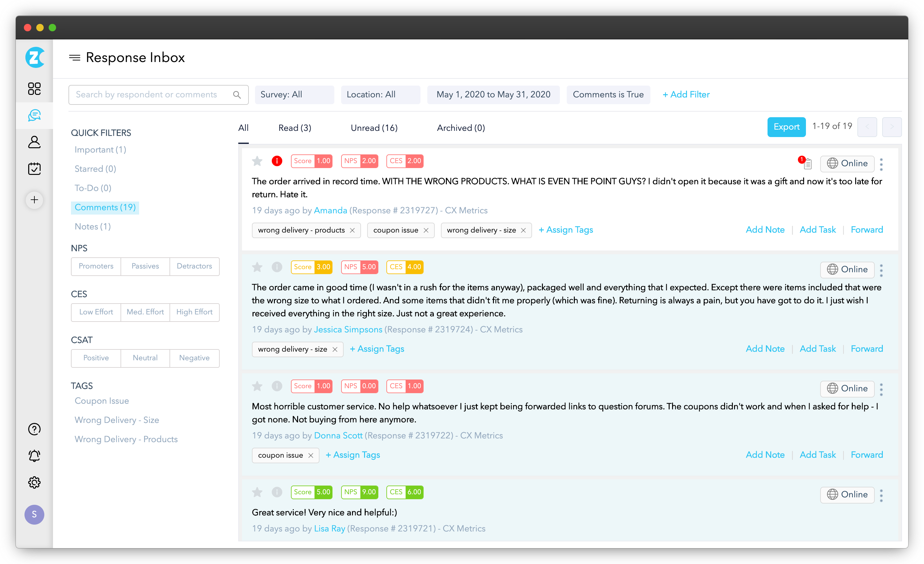Image resolution: width=924 pixels, height=564 pixels.
Task: Open the chat/responses icon in sidebar
Action: click(34, 116)
